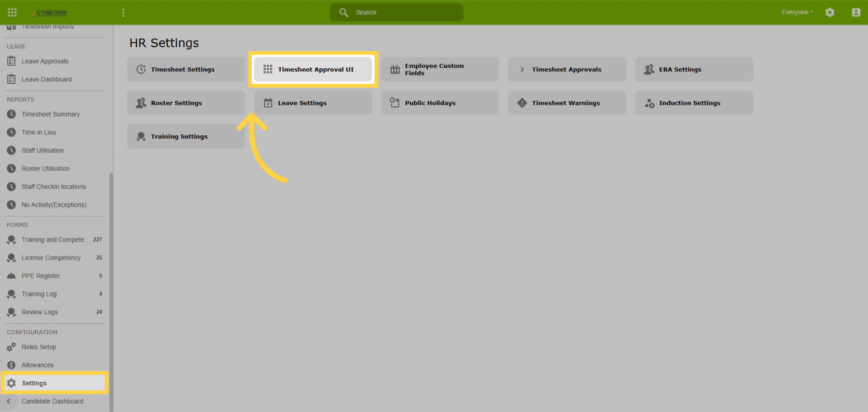Click the Kynection logo
The width and height of the screenshot is (868, 412).
coord(49,13)
